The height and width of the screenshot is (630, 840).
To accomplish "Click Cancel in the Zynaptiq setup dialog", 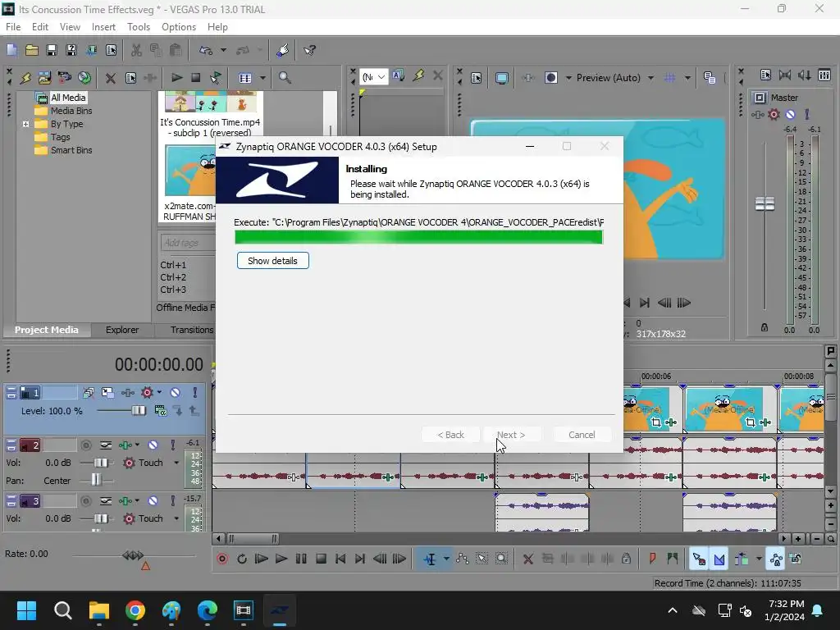I will 582,435.
